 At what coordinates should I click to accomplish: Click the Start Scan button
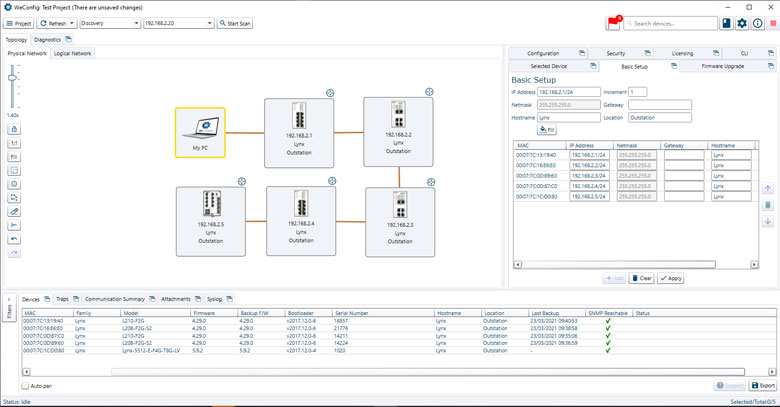235,23
